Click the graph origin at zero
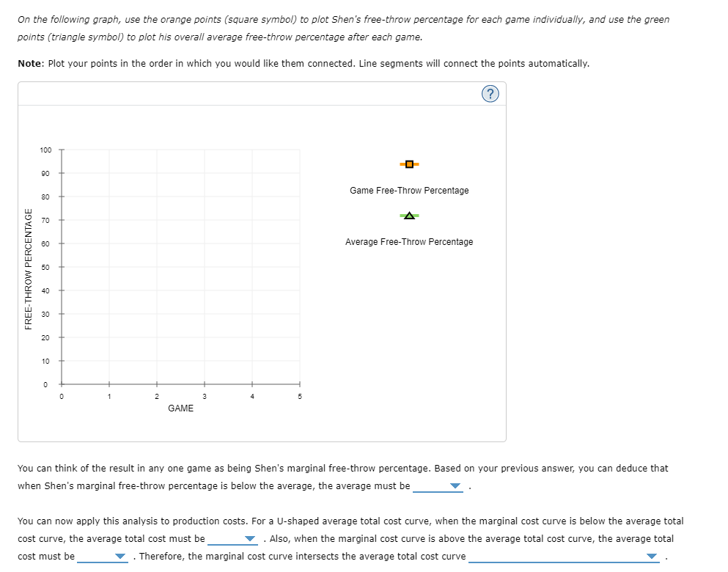Image resolution: width=728 pixels, height=572 pixels. click(62, 384)
